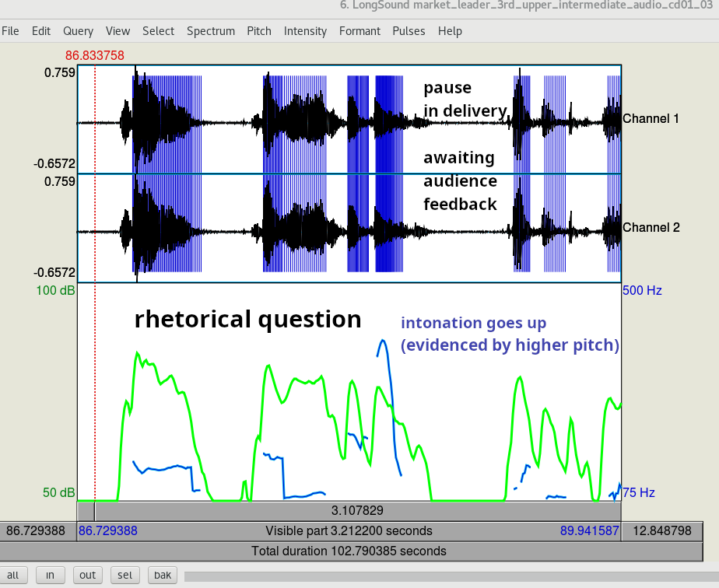This screenshot has height=588, width=719.
Task: Open the Edit menu
Action: tap(41, 31)
